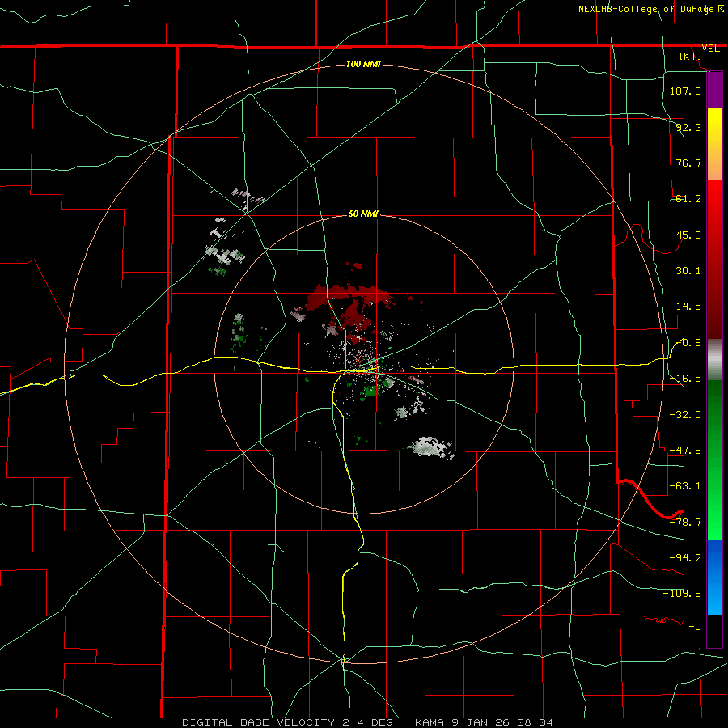Viewport: 728px width, 728px height.
Task: Pick the green inbound segment of color bar
Action: click(714, 459)
